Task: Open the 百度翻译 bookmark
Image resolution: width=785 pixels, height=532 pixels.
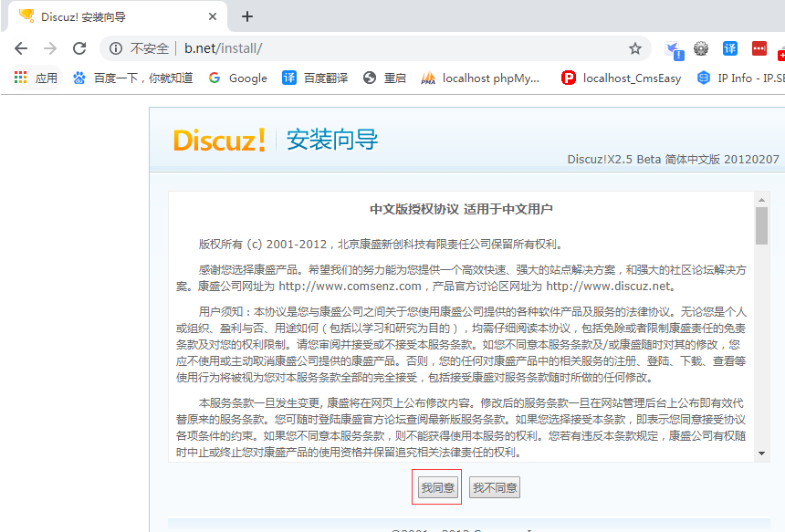Action: pos(315,78)
